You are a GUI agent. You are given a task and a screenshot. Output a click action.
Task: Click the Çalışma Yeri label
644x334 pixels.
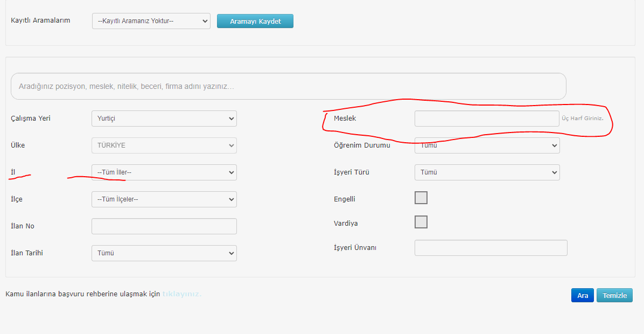pos(30,119)
